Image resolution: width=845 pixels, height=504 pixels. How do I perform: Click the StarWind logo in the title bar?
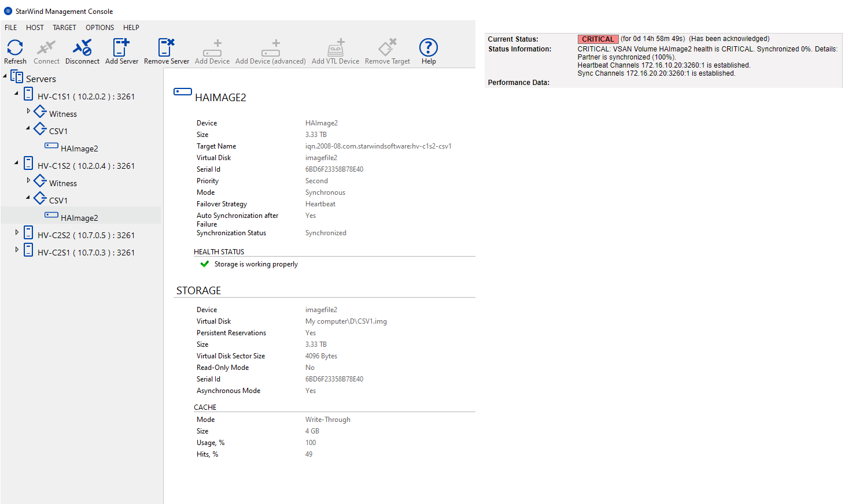pyautogui.click(x=8, y=11)
